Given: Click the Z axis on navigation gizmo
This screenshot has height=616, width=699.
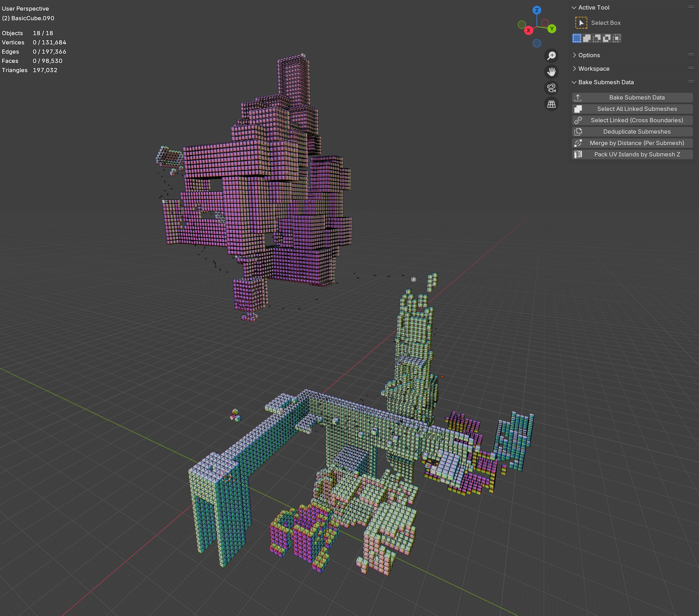Looking at the screenshot, I should pyautogui.click(x=537, y=11).
